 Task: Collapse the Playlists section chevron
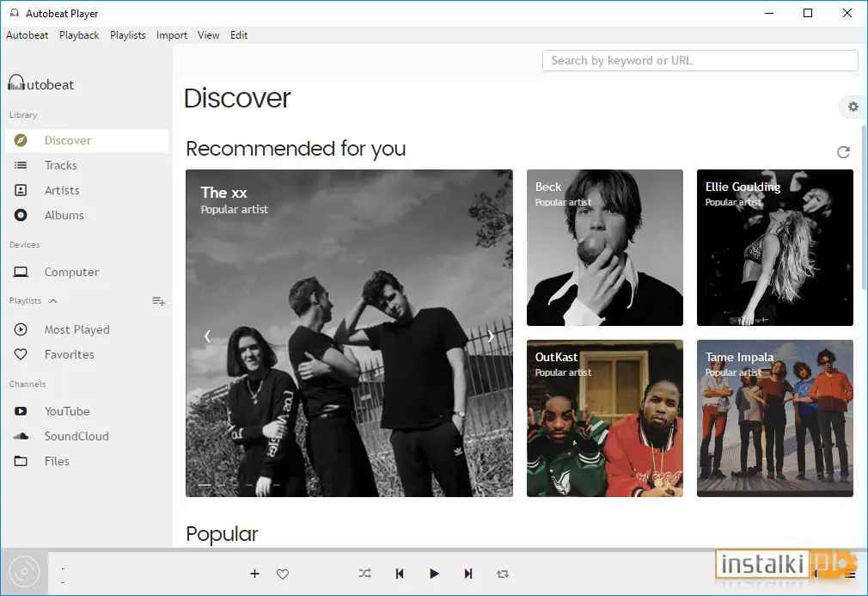(53, 301)
